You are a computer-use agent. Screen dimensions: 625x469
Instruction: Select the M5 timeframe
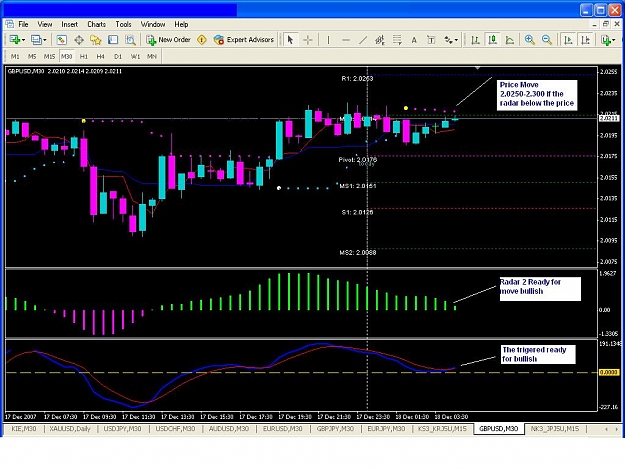click(32, 57)
